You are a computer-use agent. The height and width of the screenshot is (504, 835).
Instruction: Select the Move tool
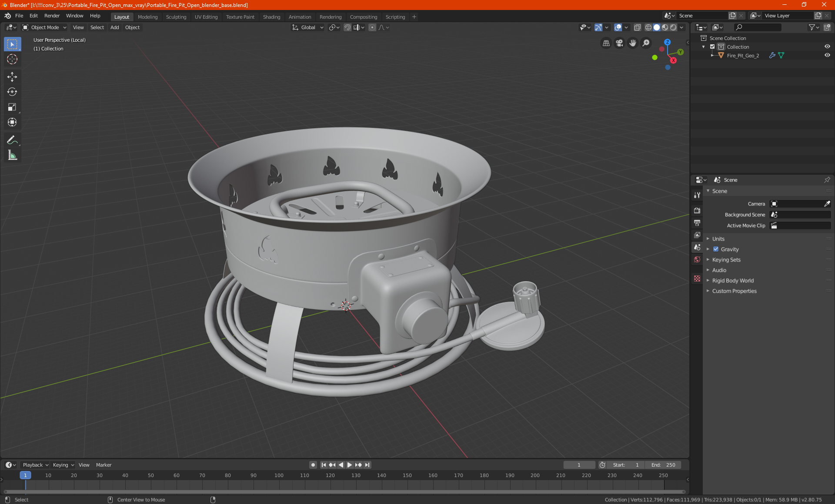pyautogui.click(x=12, y=77)
